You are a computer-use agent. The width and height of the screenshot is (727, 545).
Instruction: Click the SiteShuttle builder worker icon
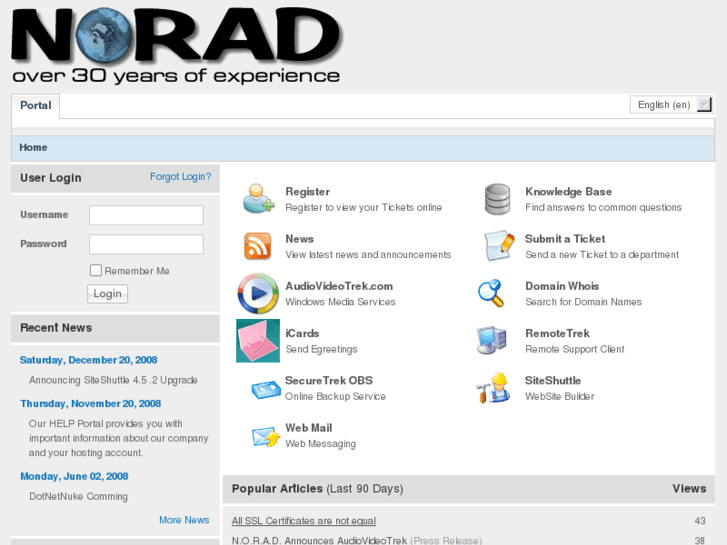click(493, 388)
